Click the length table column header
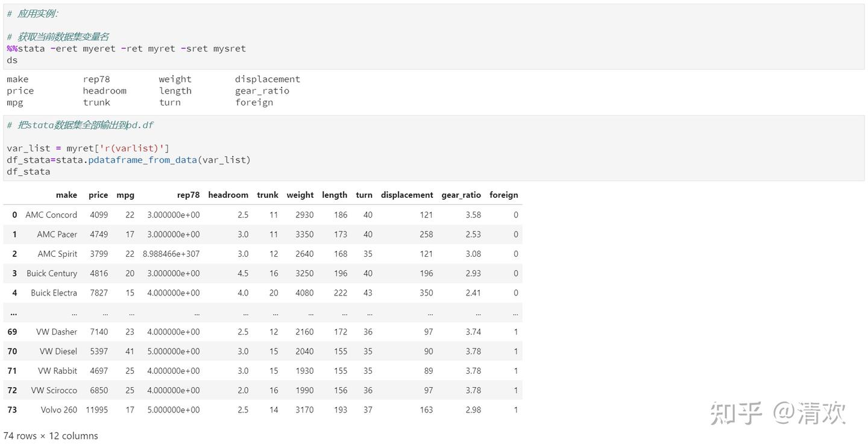 coord(335,195)
